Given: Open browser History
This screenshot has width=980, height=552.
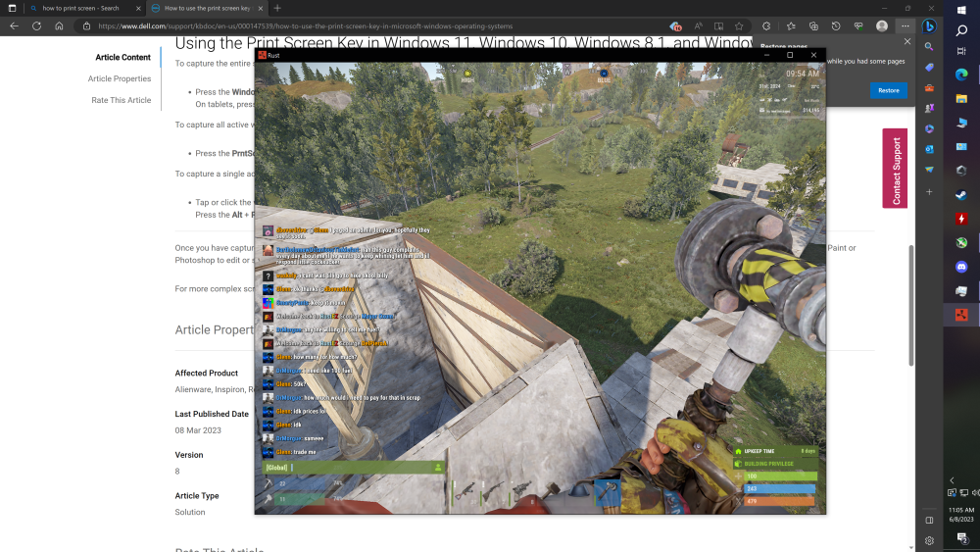Looking at the screenshot, I should 836,26.
